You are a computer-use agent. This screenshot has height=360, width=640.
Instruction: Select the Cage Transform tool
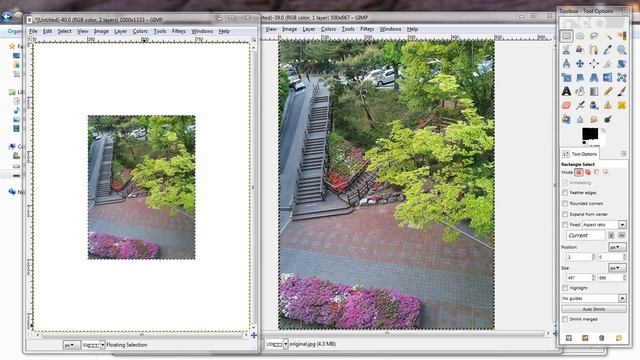click(622, 78)
